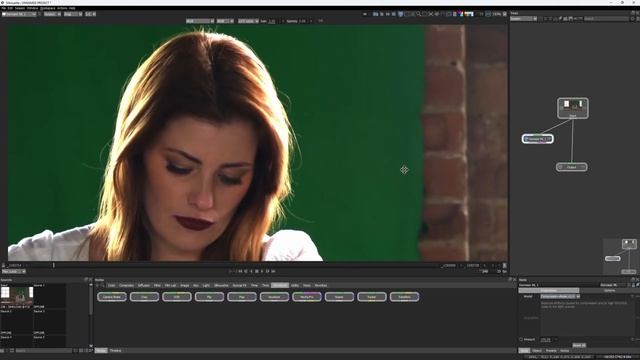Screen dimensions: 640x360
Task: Click the Sources panel search field
Action: (x=43, y=351)
